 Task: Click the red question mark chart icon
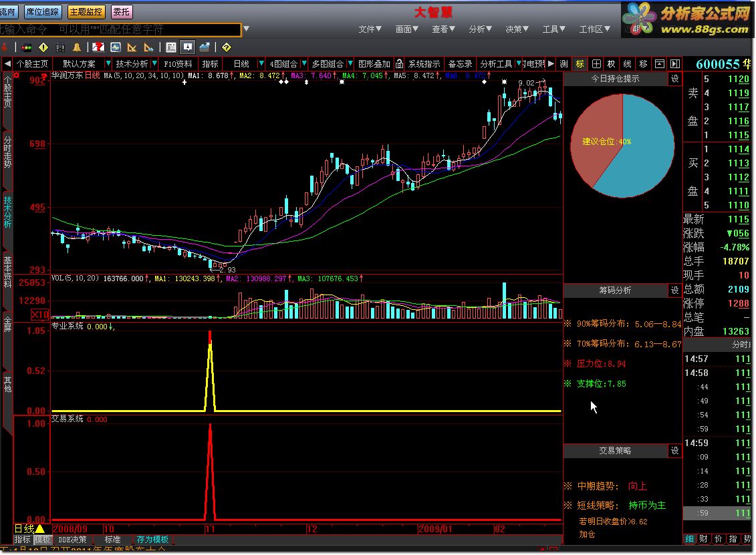pyautogui.click(x=98, y=47)
